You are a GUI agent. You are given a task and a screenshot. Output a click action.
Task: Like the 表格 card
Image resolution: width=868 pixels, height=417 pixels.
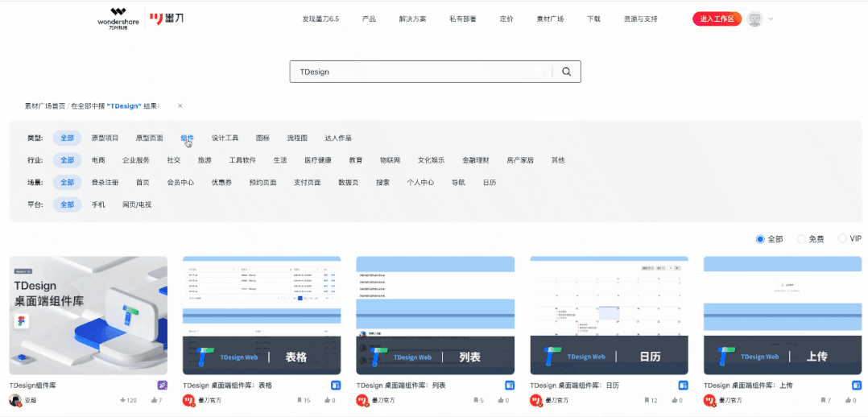(x=327, y=400)
